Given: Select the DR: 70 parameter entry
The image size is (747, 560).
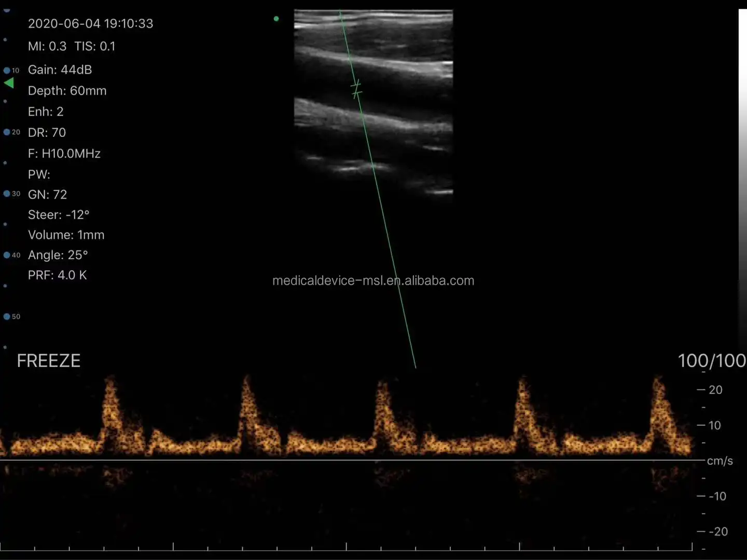Looking at the screenshot, I should [x=47, y=132].
